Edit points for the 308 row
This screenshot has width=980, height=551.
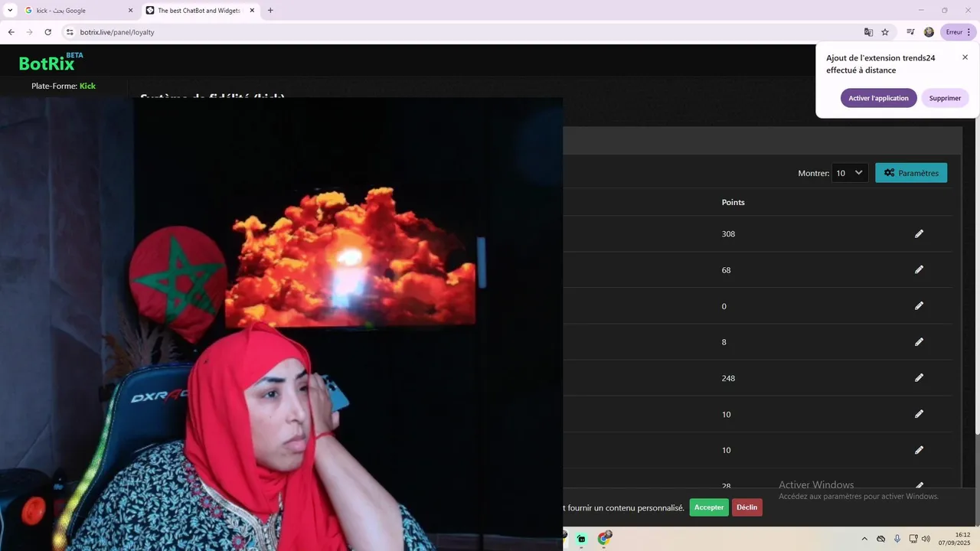[x=919, y=233]
